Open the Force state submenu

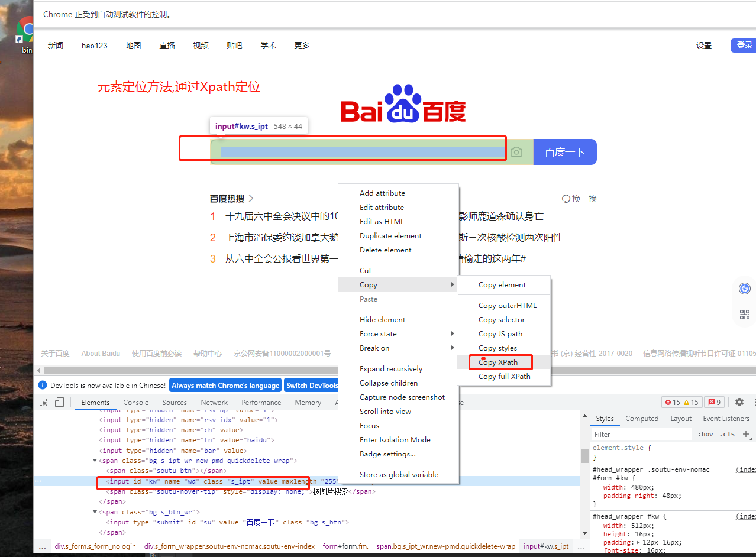coord(398,334)
